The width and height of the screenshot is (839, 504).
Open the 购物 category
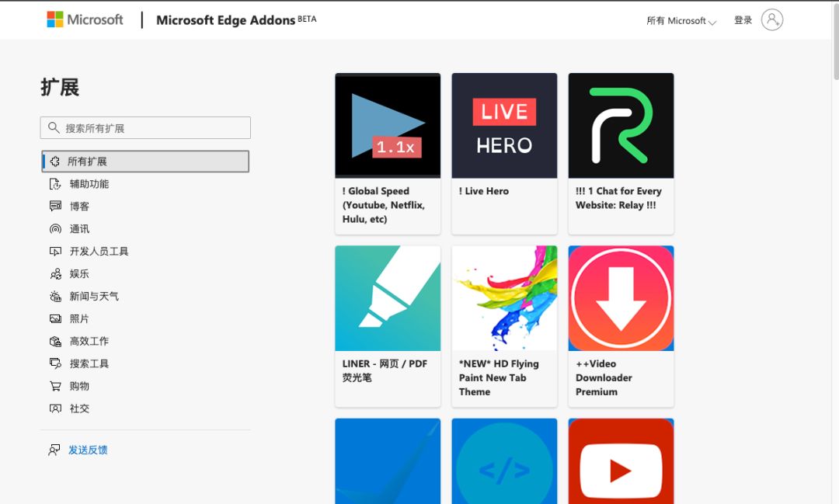[x=79, y=386]
